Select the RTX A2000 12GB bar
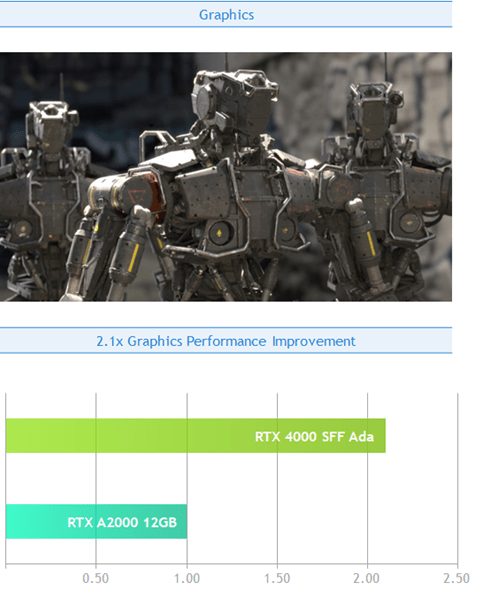The image size is (491, 613). pos(96,522)
